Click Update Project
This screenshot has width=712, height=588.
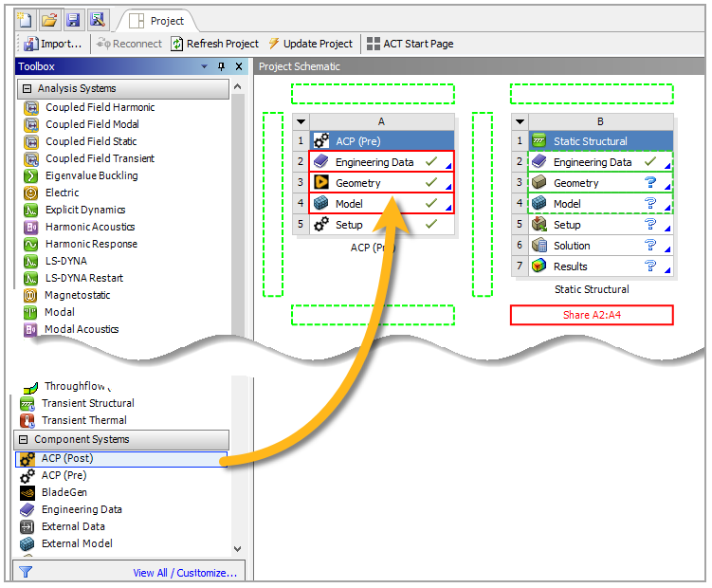tap(311, 44)
